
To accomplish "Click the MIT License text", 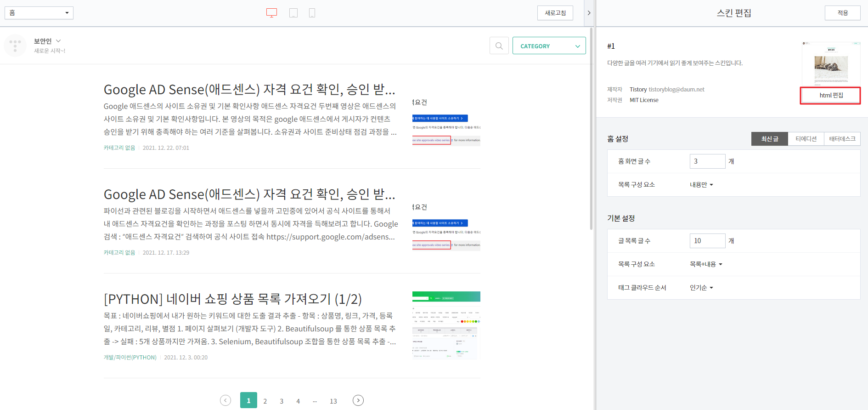I will point(644,100).
